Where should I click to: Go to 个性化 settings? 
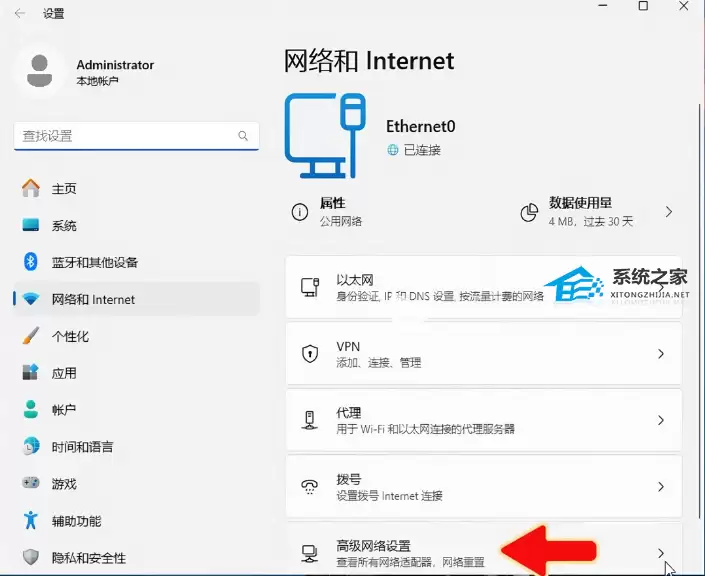click(x=70, y=336)
